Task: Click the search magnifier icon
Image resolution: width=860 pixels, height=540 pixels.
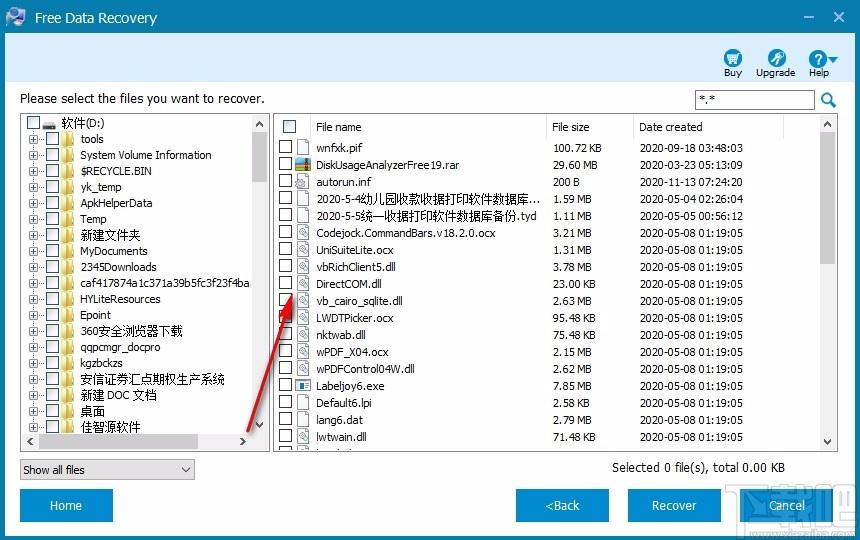Action: 828,100
